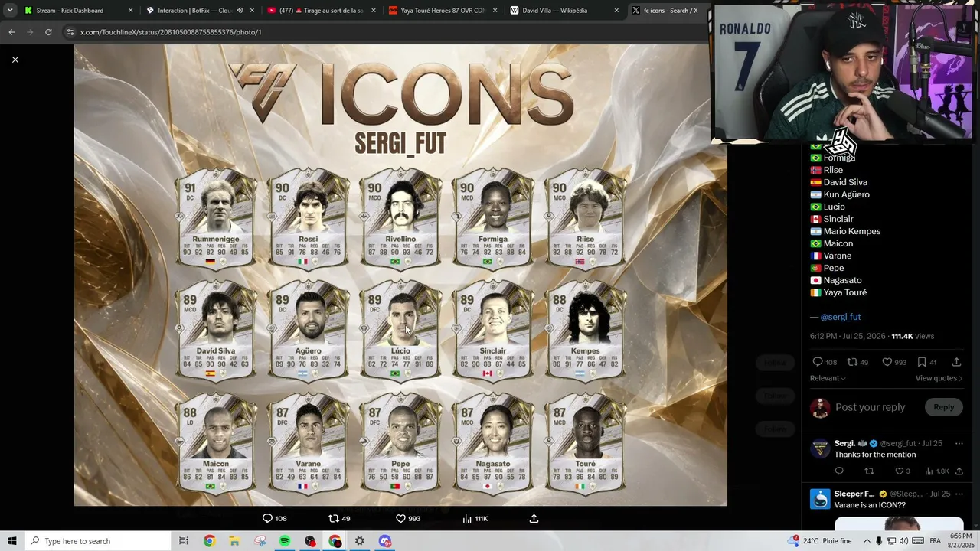Open the volume control in system tray
Viewport: 980px width, 551px height.
(905, 541)
